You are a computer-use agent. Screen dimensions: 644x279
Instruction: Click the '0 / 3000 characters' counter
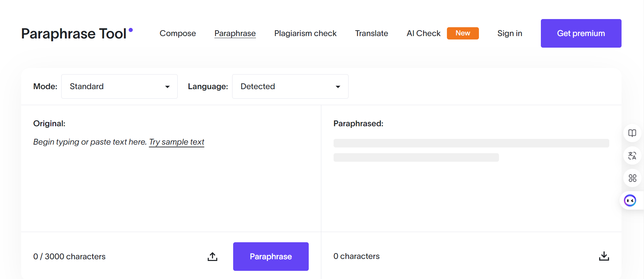point(69,257)
